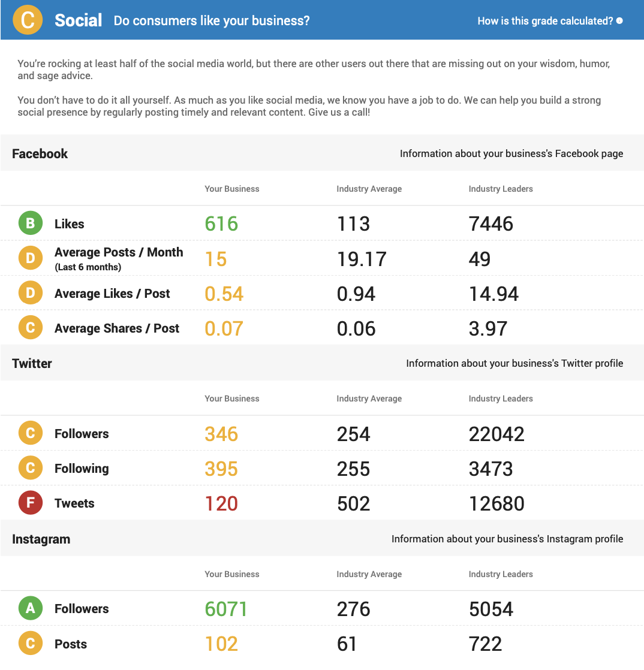Click the C grade icon beside Instagram Posts
Viewport: 644px width, 670px height.
31,643
